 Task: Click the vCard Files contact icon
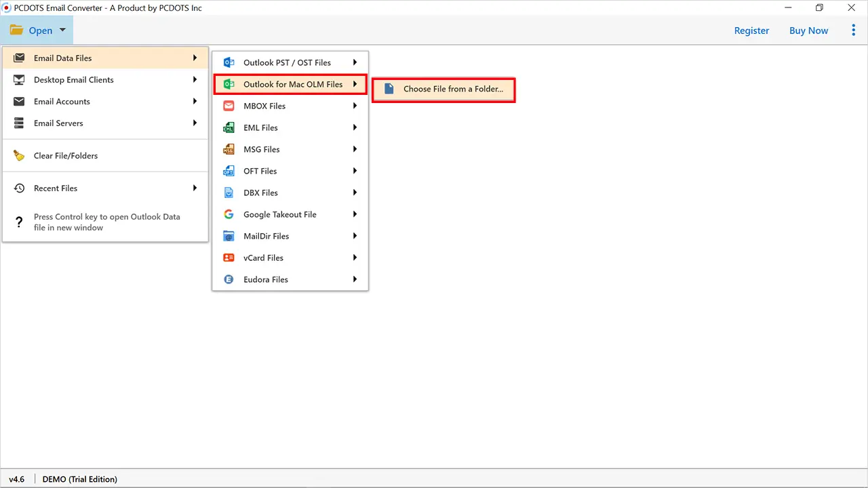click(229, 258)
